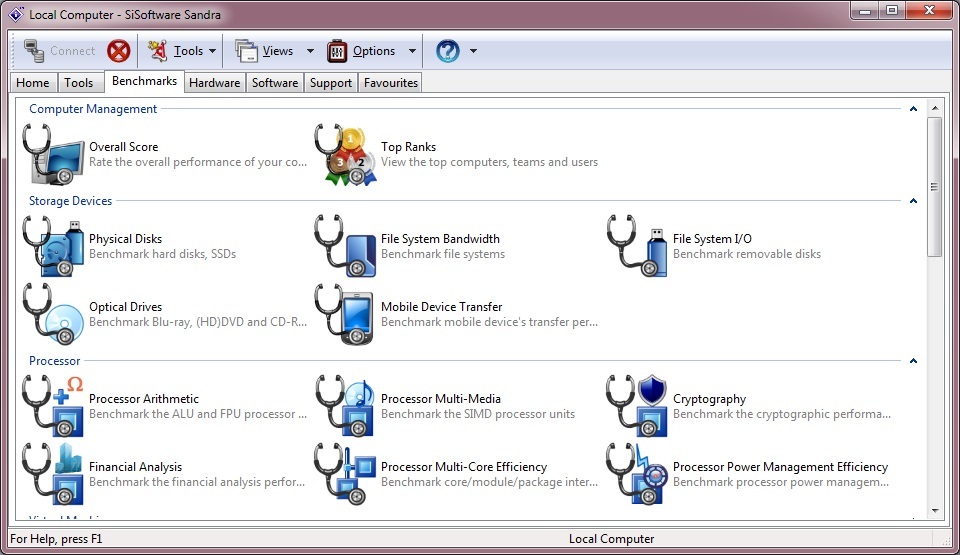Launch the File System Bandwidth icon
This screenshot has width=960, height=555.
(346, 246)
